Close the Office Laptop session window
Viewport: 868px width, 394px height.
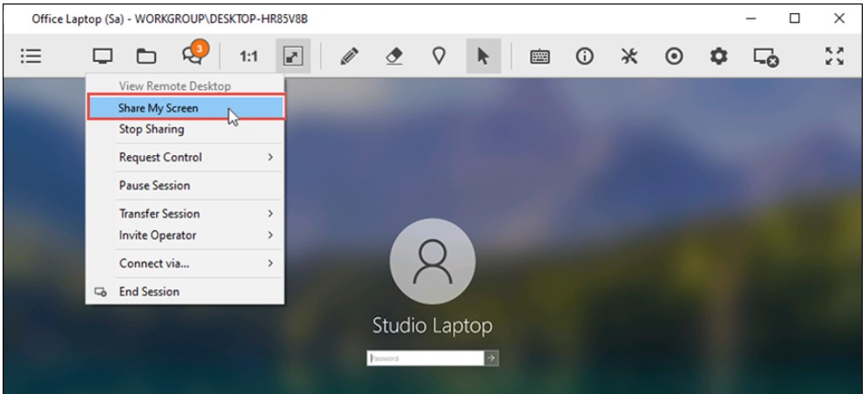pyautogui.click(x=839, y=18)
